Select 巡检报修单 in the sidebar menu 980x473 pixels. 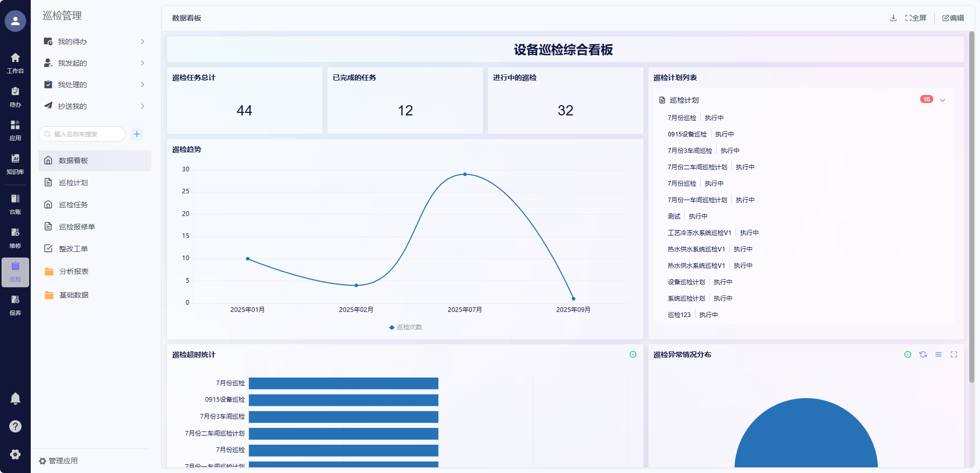coord(76,227)
